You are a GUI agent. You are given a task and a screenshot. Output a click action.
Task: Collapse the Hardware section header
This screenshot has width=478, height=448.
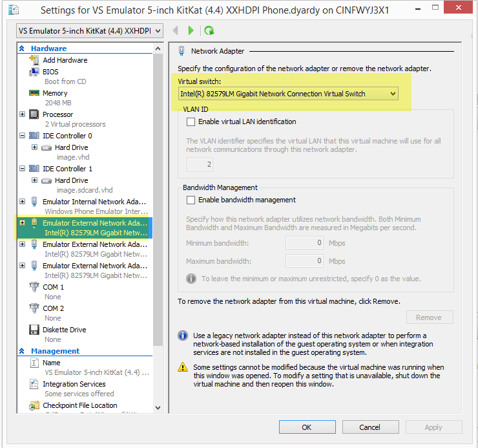pyautogui.click(x=22, y=48)
